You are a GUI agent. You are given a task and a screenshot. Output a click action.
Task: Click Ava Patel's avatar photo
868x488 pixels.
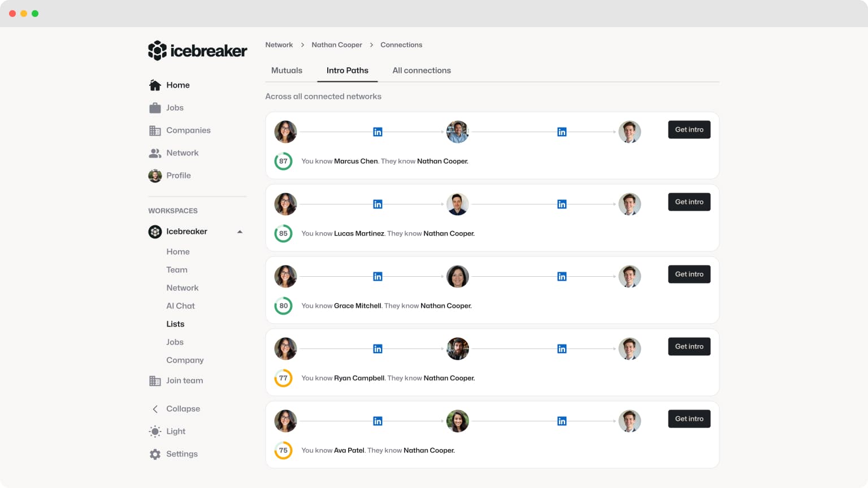click(x=458, y=421)
